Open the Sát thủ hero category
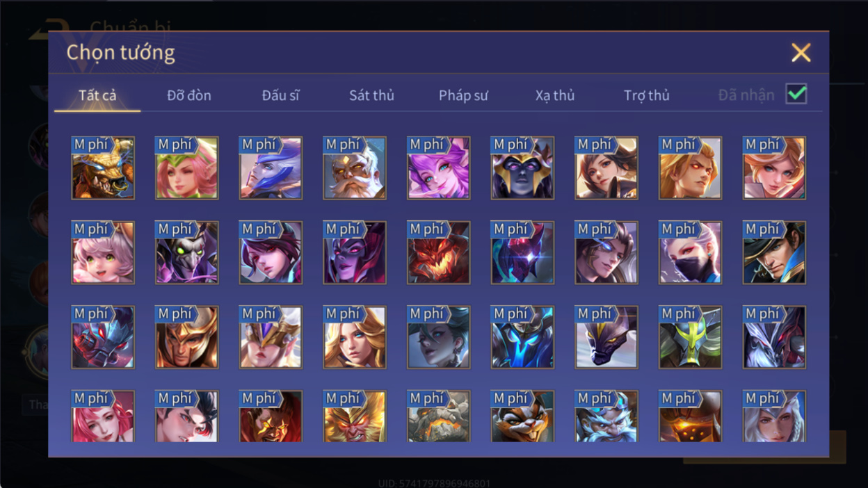 coord(371,95)
